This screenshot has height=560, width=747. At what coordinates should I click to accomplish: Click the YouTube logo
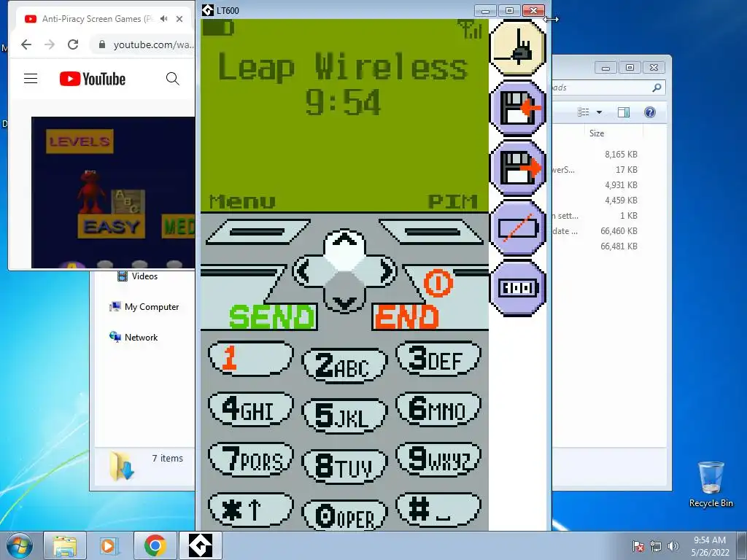point(93,79)
